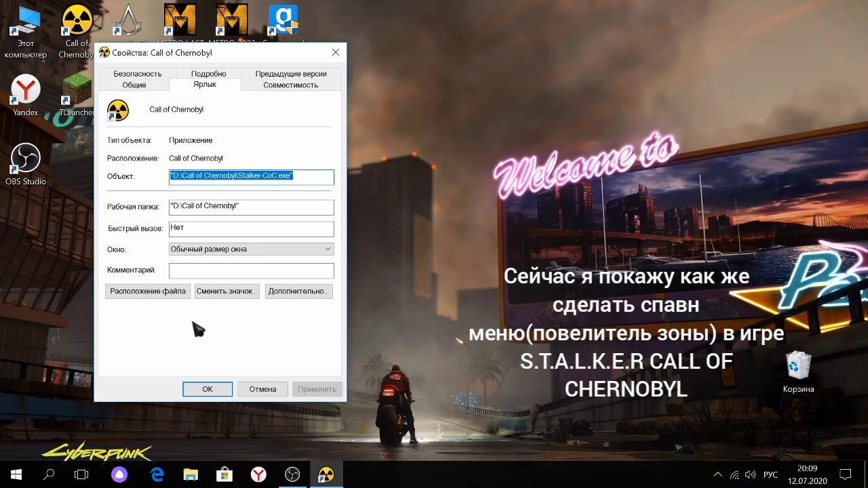The height and width of the screenshot is (488, 868).
Task: Open the network status tray icon
Action: pos(734,474)
